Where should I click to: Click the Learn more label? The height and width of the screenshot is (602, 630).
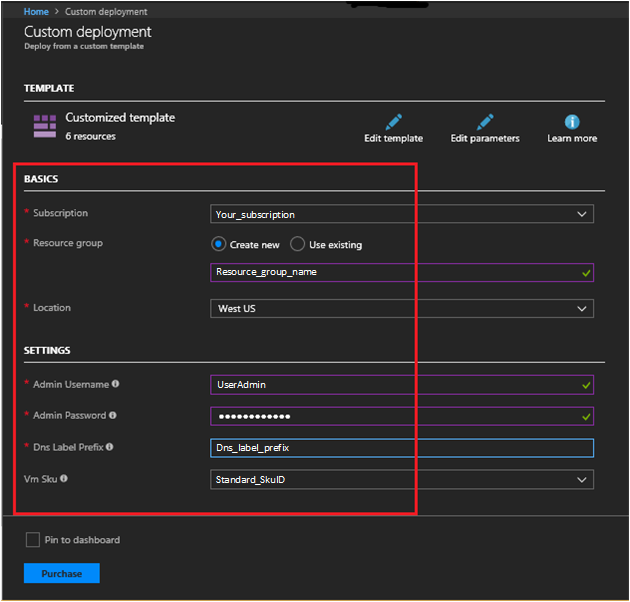(572, 138)
